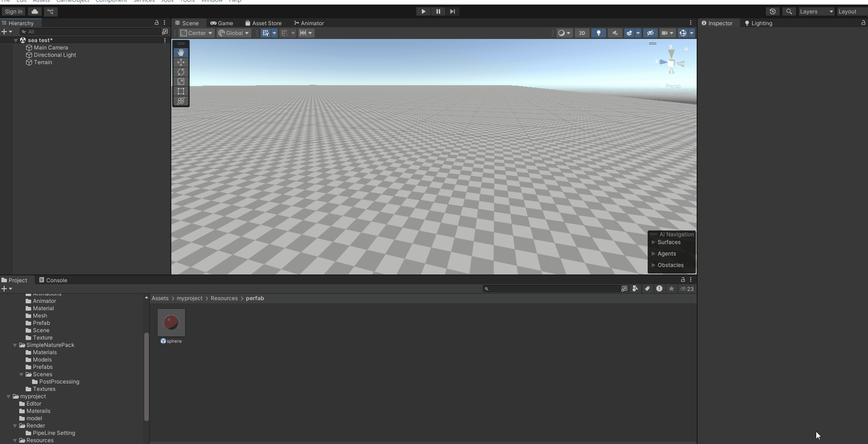The image size is (868, 444).
Task: Collapse the SimpleNaturePack folder
Action: [15, 345]
